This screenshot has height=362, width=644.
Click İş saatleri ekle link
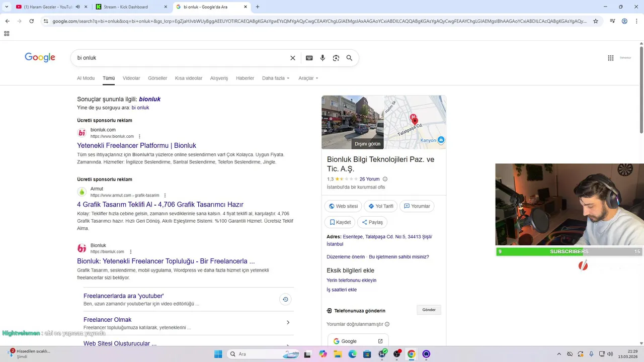click(342, 290)
